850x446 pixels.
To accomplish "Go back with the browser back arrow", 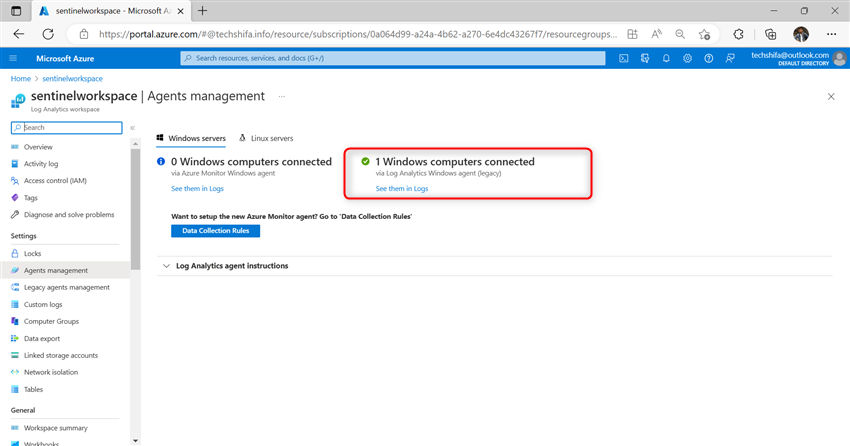I will (19, 34).
